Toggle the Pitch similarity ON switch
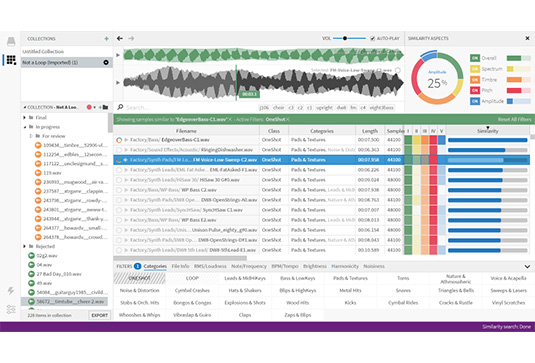The width and height of the screenshot is (535, 363). click(475, 90)
